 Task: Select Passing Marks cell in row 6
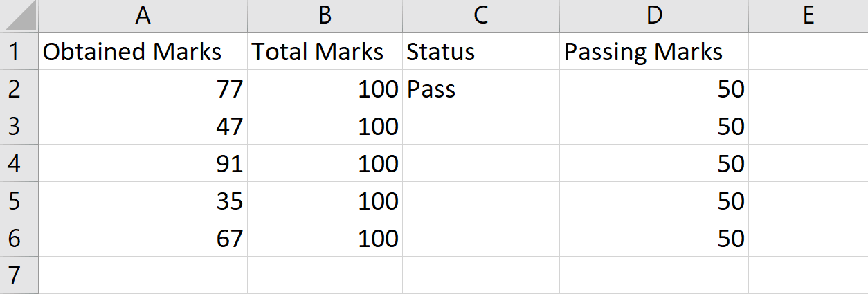tap(654, 238)
